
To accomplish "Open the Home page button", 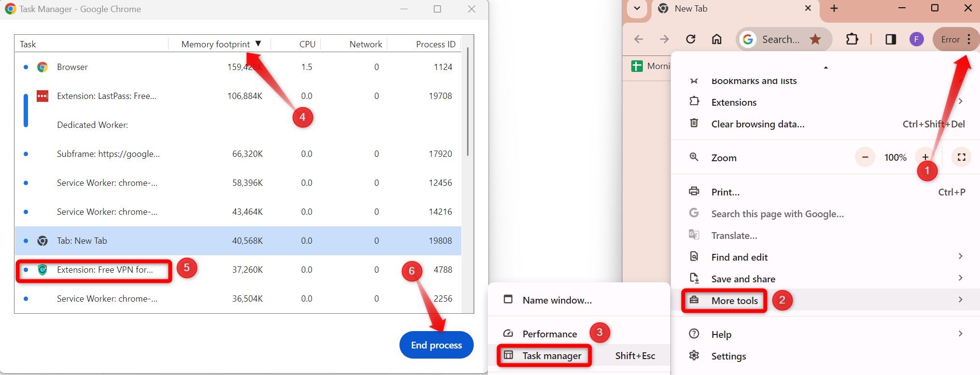I will click(x=717, y=39).
